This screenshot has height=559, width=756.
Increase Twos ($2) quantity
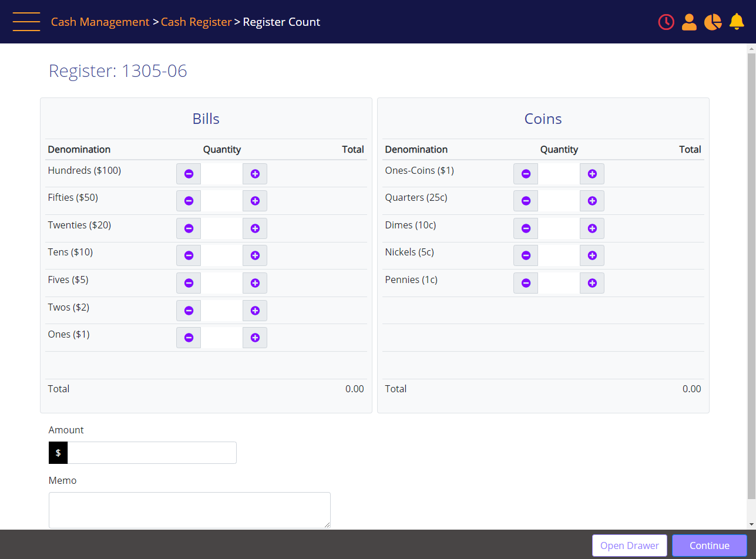click(255, 311)
